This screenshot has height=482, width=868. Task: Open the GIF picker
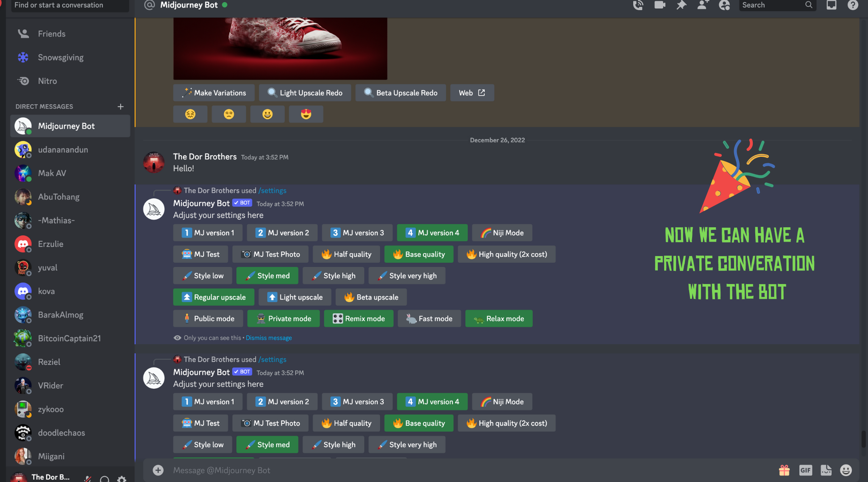pos(805,470)
